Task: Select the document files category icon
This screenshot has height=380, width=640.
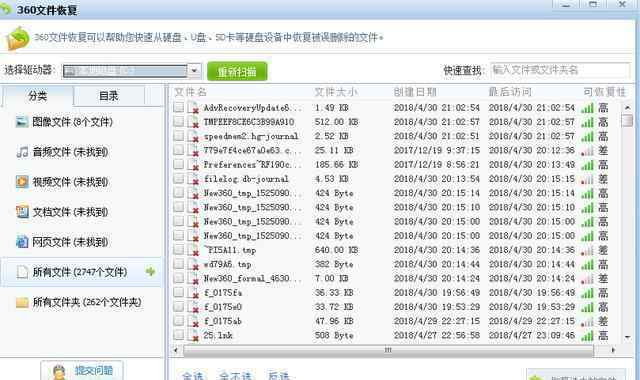Action: pos(22,212)
